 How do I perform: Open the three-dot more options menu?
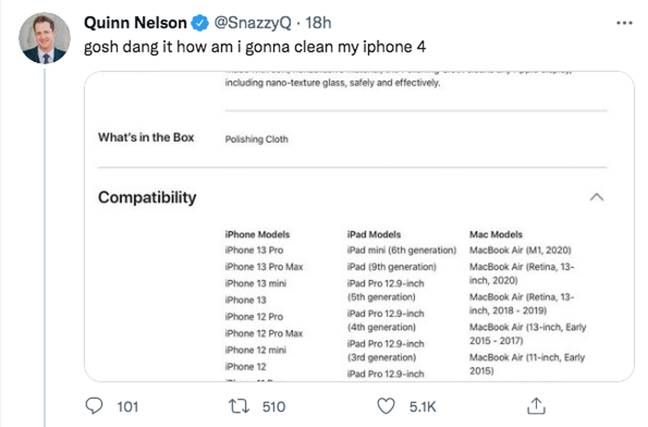[624, 23]
